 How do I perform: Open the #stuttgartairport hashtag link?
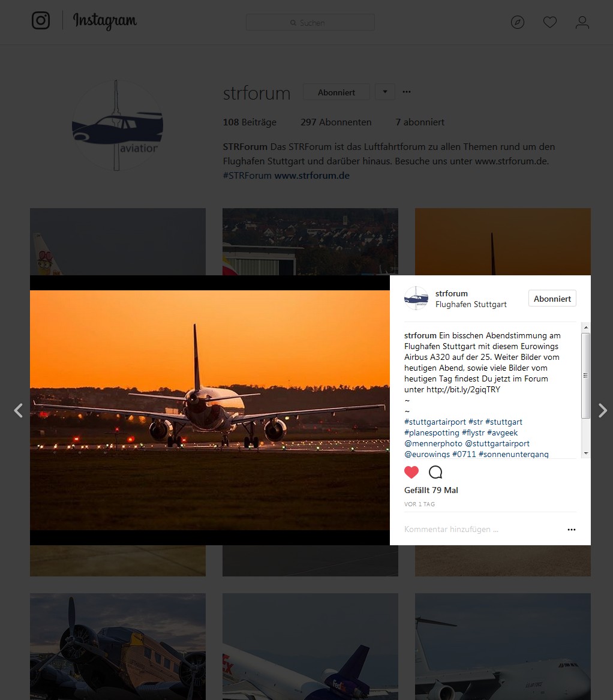click(x=435, y=422)
